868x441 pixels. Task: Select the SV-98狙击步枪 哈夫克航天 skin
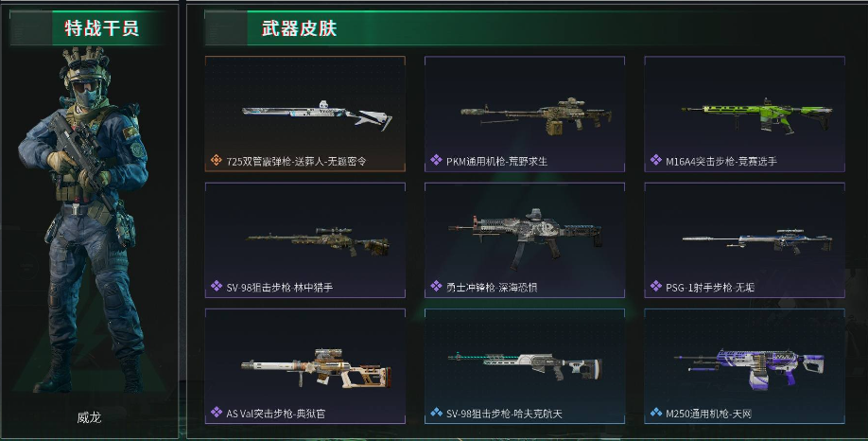click(x=525, y=366)
